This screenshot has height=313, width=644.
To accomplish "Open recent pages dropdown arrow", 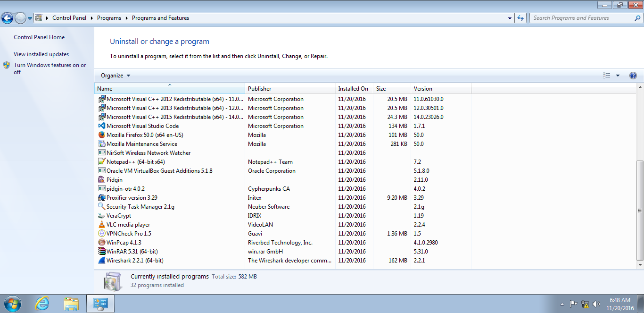I will click(x=30, y=18).
